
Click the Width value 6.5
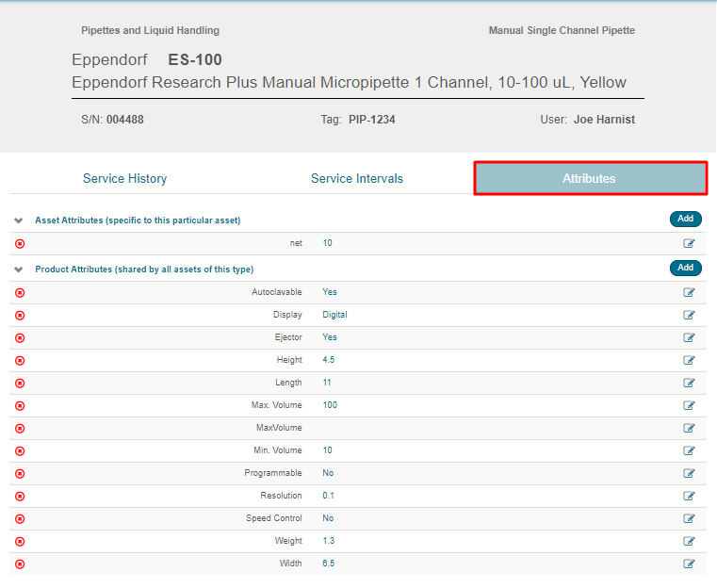(x=328, y=563)
